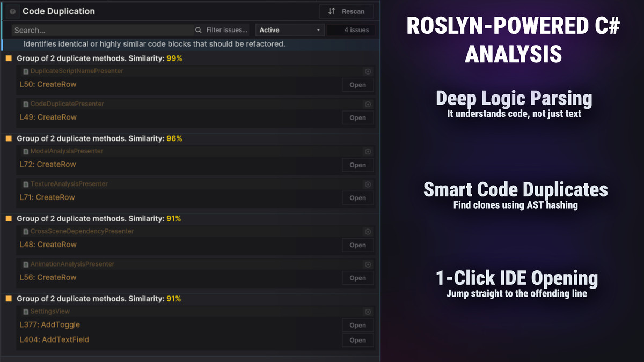
Task: Open the L377: AddToggle duplicate in the IDE
Action: point(358,325)
